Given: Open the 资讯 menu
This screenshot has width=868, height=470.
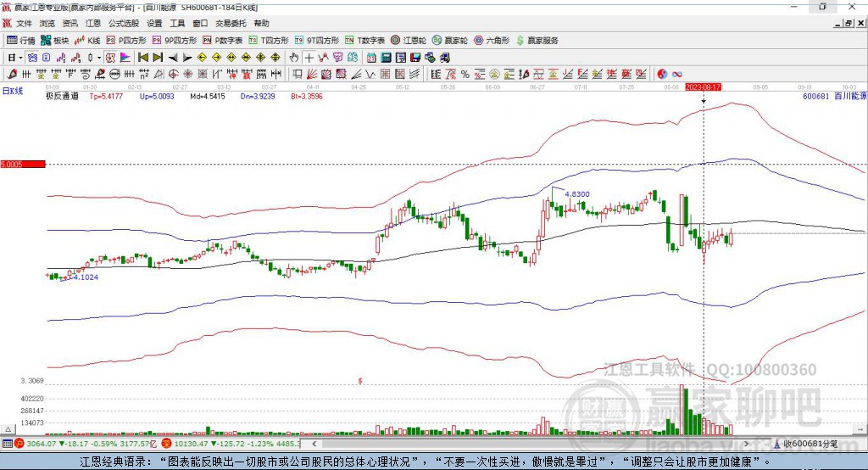Looking at the screenshot, I should click(x=70, y=23).
